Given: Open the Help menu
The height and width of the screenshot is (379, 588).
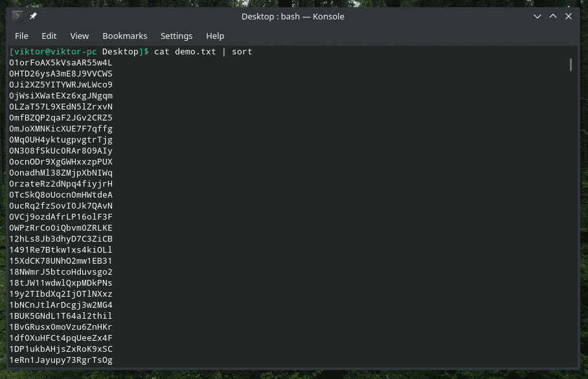Looking at the screenshot, I should (x=215, y=36).
